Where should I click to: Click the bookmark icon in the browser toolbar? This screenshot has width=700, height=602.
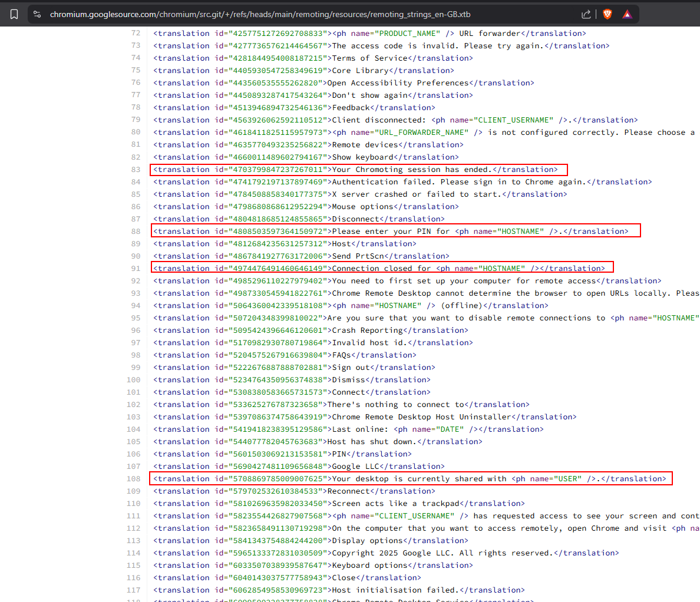click(14, 14)
